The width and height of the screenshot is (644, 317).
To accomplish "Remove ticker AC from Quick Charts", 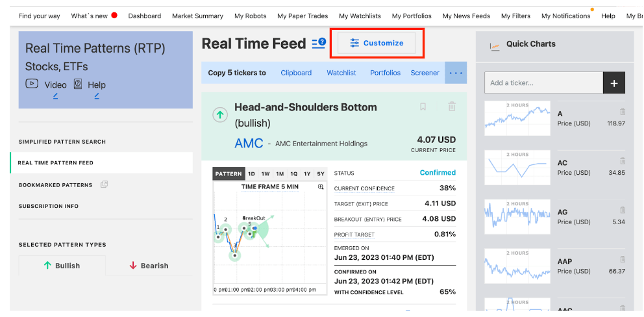I will 623,161.
